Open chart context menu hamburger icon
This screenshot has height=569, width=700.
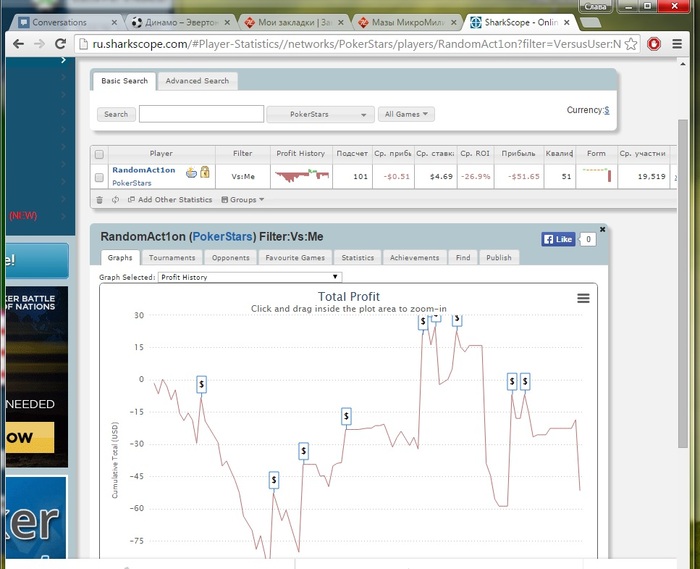(583, 298)
